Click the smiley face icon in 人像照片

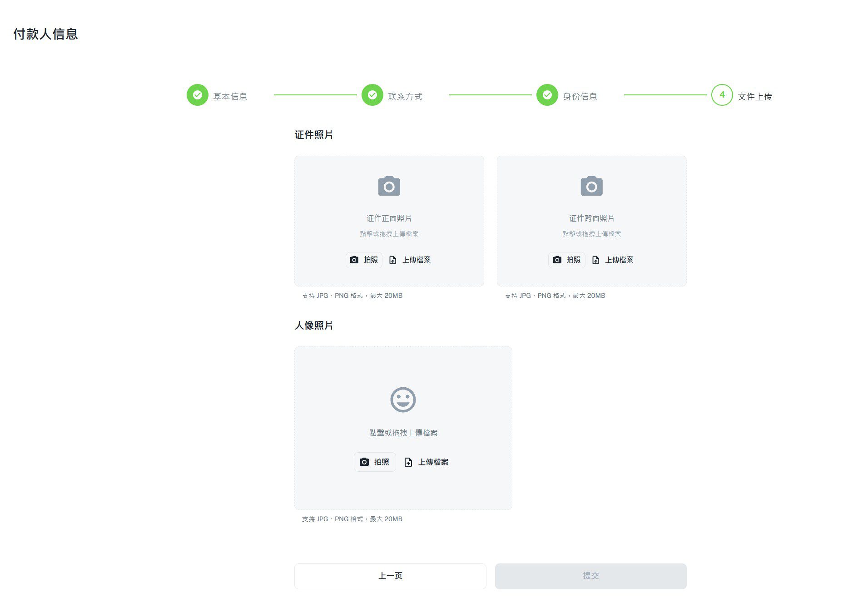tap(403, 400)
